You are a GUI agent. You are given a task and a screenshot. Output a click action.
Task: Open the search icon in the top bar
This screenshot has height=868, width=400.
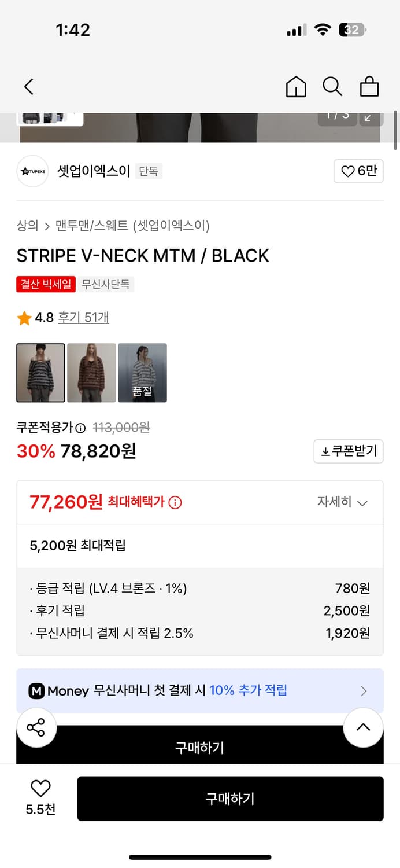click(332, 86)
